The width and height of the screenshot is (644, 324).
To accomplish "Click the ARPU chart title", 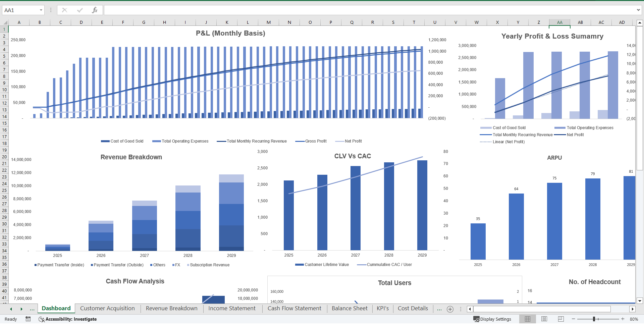I will point(554,158).
